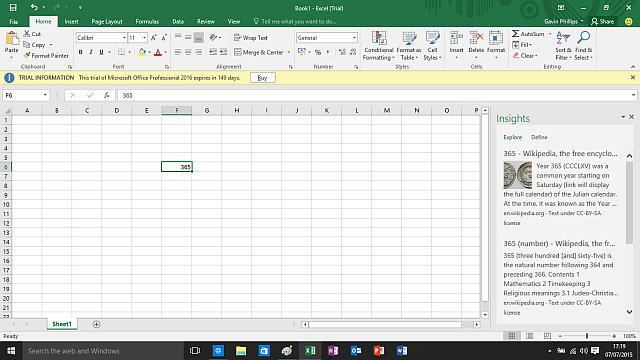Switch to the Data tab
The image size is (640, 360).
pos(178,22)
